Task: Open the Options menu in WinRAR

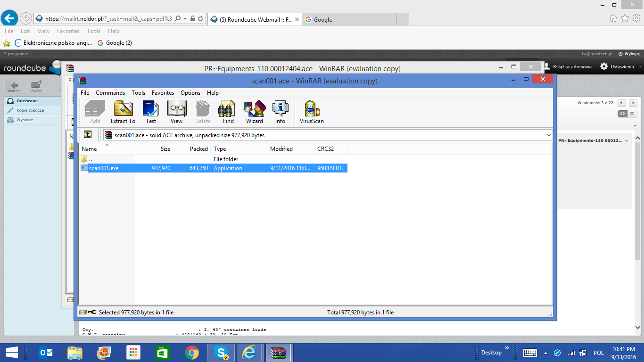Action: (x=190, y=93)
